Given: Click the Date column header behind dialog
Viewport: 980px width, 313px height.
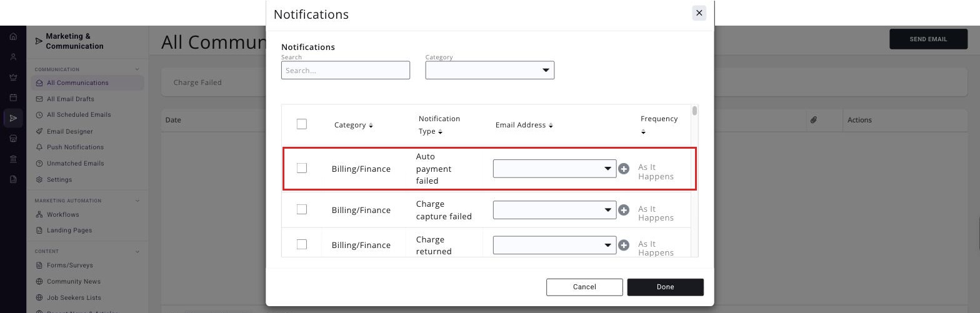Looking at the screenshot, I should coord(173,120).
